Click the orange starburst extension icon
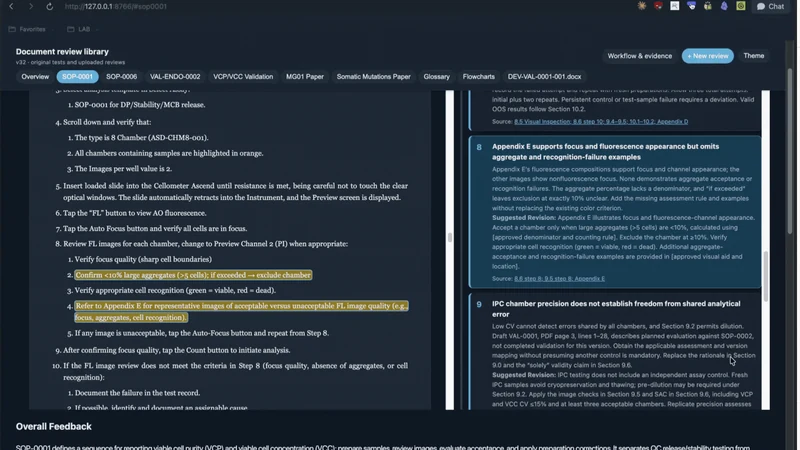 point(642,6)
